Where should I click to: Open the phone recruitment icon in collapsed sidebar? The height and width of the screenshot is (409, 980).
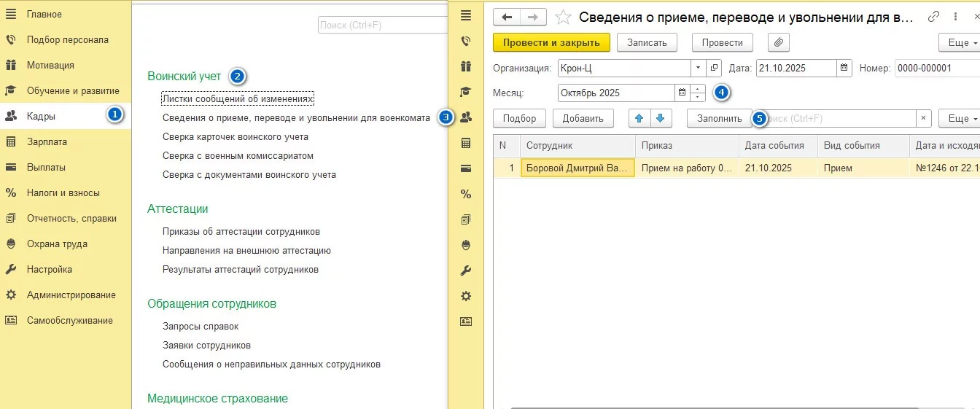tap(466, 41)
